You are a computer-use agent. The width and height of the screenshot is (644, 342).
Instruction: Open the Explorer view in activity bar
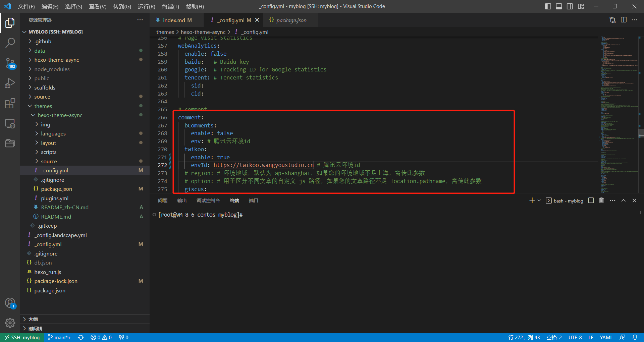(x=10, y=23)
